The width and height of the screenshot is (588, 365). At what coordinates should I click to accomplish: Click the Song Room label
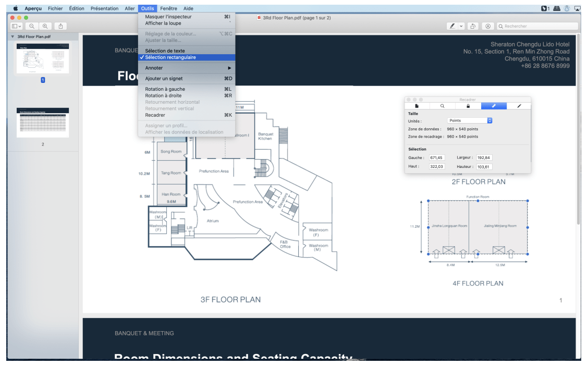(x=171, y=152)
